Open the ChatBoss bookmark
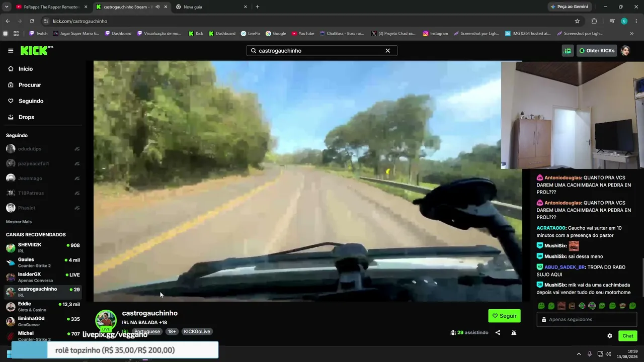 click(342, 34)
